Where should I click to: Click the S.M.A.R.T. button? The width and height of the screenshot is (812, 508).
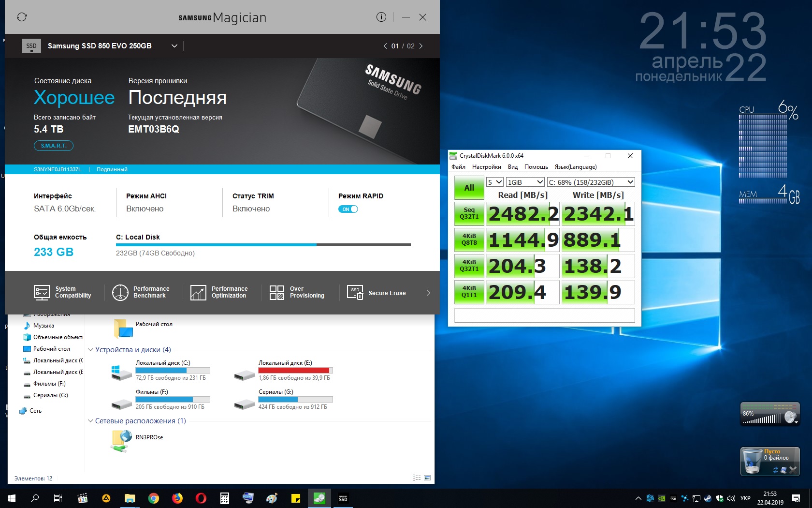[x=54, y=146]
